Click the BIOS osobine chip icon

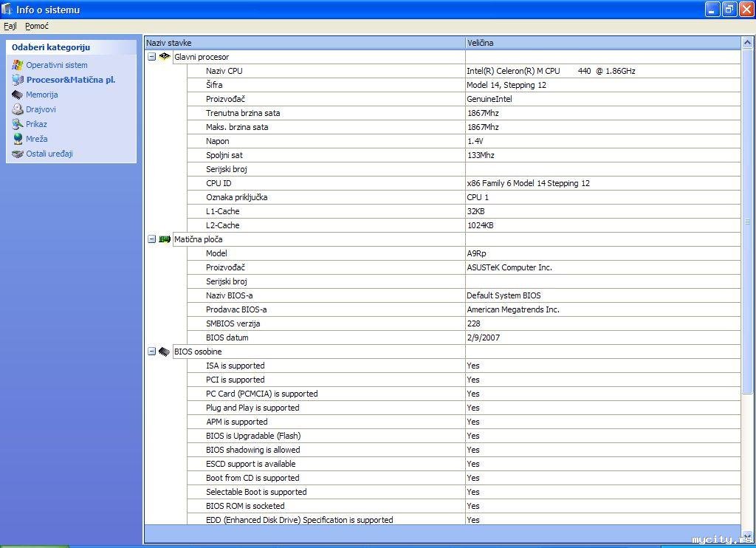(165, 352)
